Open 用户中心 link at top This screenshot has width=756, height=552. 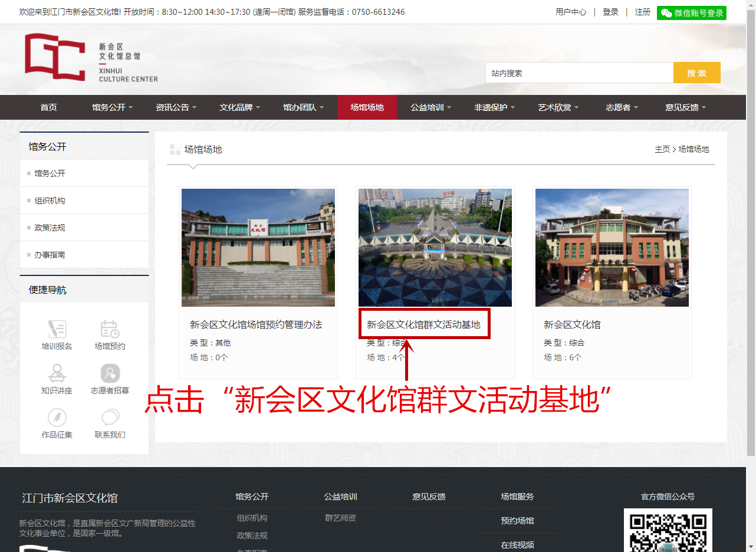click(x=571, y=12)
